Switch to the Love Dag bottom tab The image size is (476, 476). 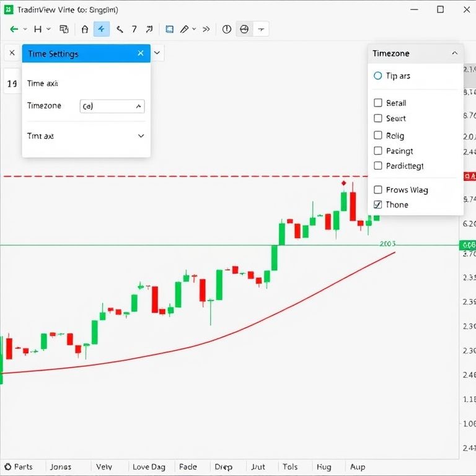coord(149,467)
